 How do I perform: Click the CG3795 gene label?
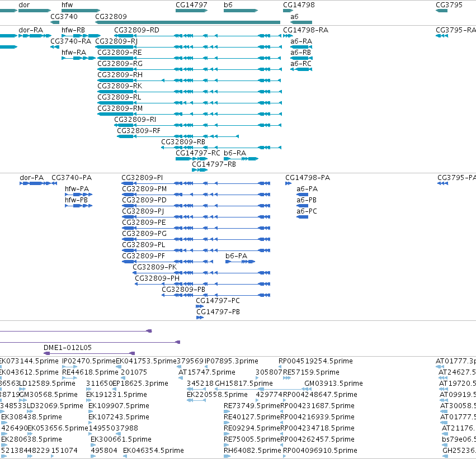coord(449,5)
